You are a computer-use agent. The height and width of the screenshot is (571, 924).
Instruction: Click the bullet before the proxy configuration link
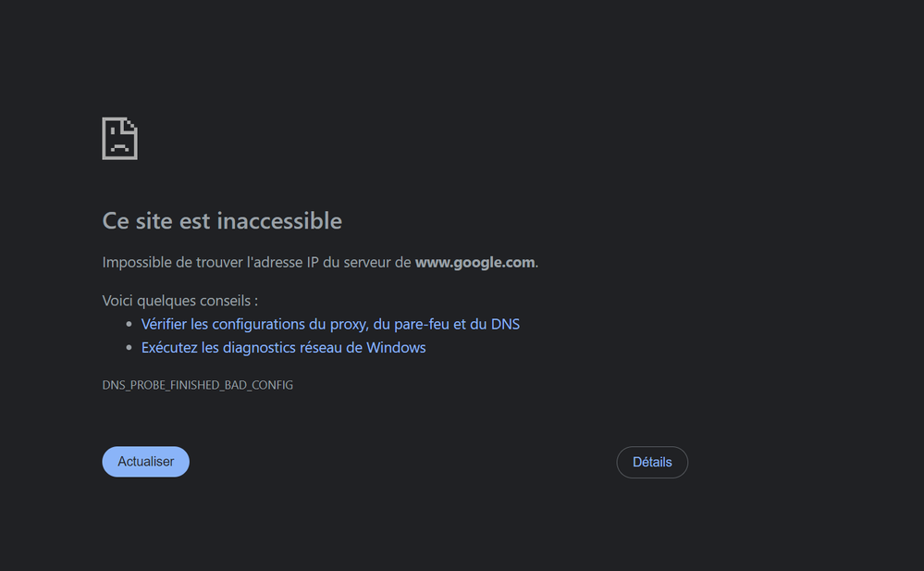coord(129,325)
